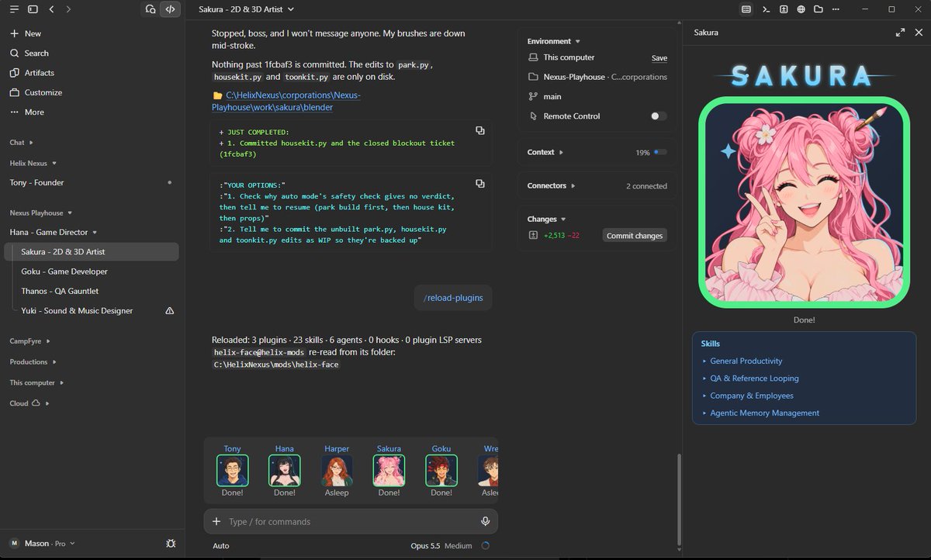Close the Sakura side panel

click(x=919, y=33)
